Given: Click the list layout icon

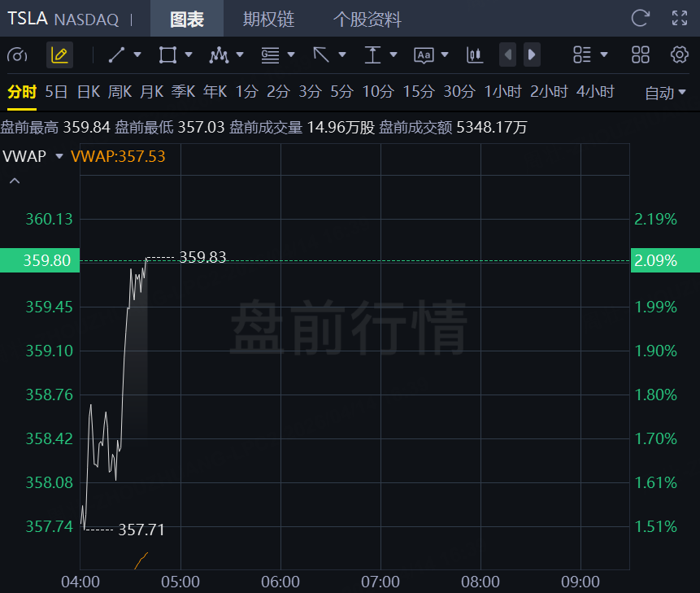Looking at the screenshot, I should [582, 55].
